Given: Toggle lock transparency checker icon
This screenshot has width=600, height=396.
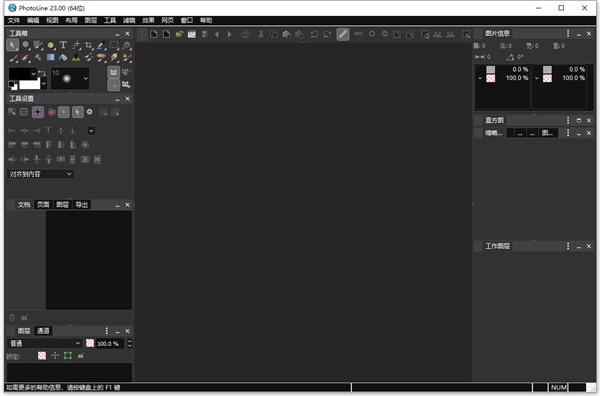Looking at the screenshot, I should coord(42,356).
